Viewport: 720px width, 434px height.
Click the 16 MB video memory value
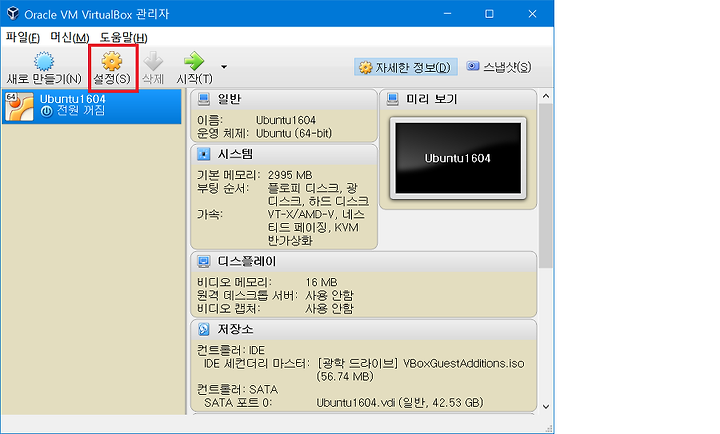[321, 282]
